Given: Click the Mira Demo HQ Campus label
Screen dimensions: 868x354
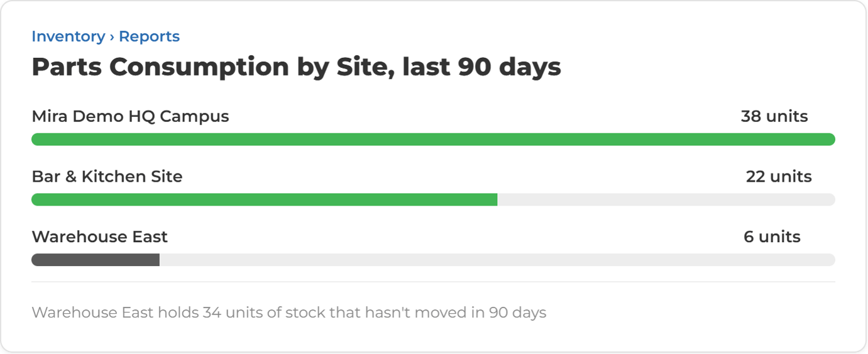Looking at the screenshot, I should (x=130, y=116).
